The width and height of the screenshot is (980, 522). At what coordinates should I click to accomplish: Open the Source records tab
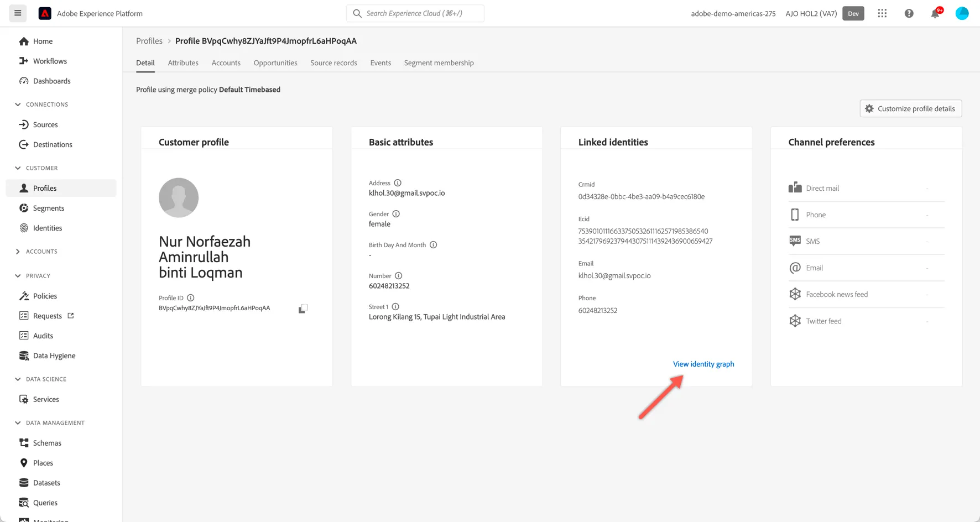coord(333,63)
